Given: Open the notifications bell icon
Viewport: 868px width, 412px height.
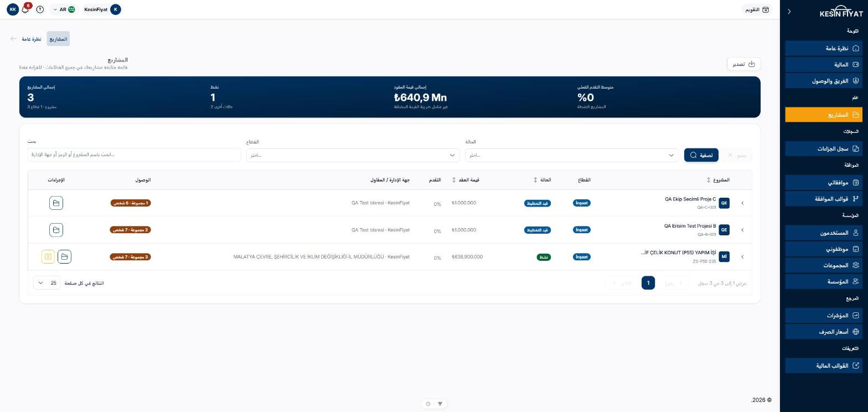Looking at the screenshot, I should 25,9.
